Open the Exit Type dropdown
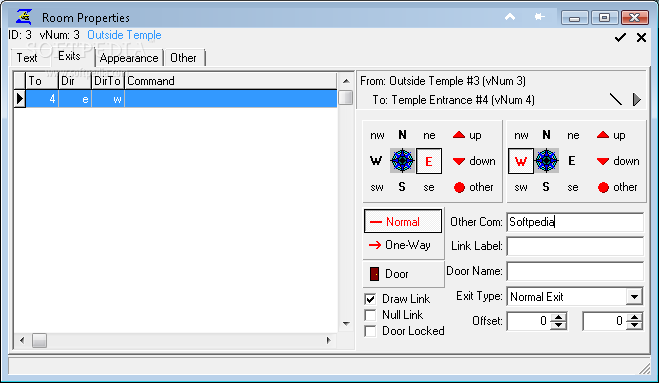The width and height of the screenshot is (659, 383). [634, 297]
